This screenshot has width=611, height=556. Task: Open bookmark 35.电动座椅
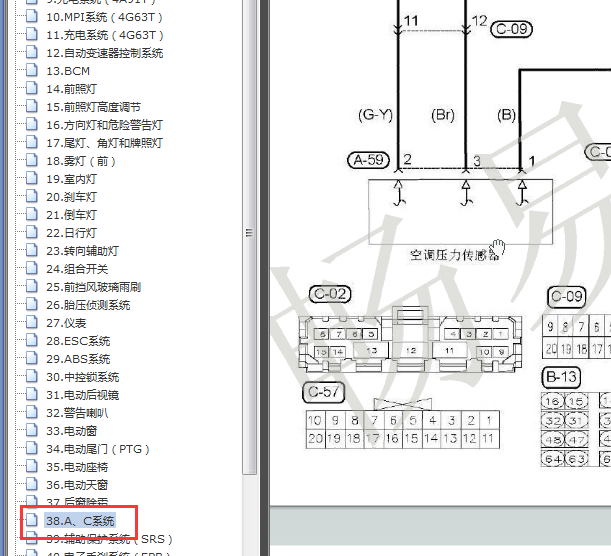tap(77, 467)
